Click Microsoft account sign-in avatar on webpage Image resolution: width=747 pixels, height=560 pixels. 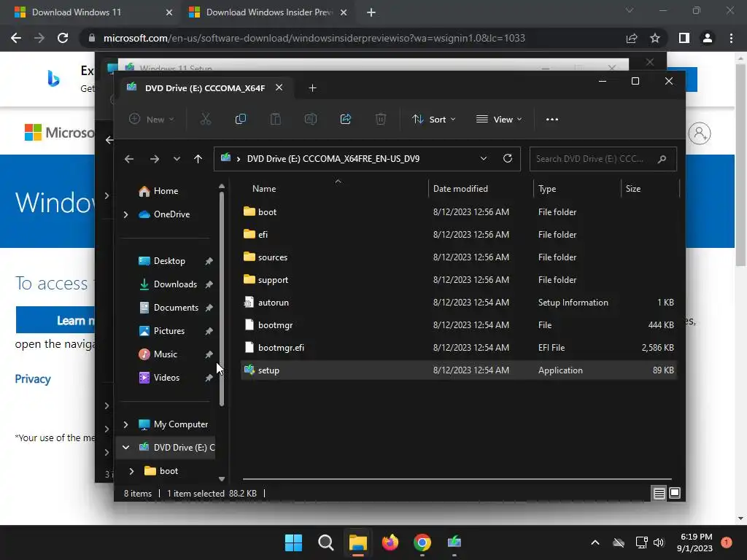click(700, 133)
